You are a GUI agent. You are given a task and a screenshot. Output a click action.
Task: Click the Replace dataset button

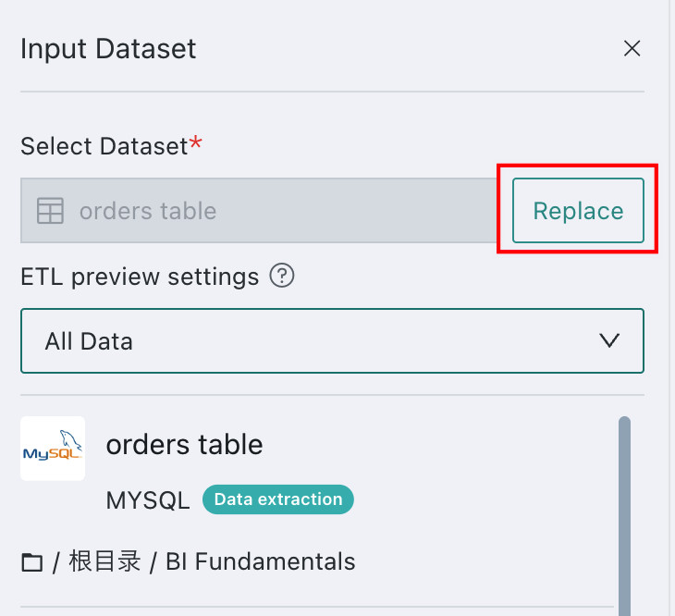click(578, 211)
